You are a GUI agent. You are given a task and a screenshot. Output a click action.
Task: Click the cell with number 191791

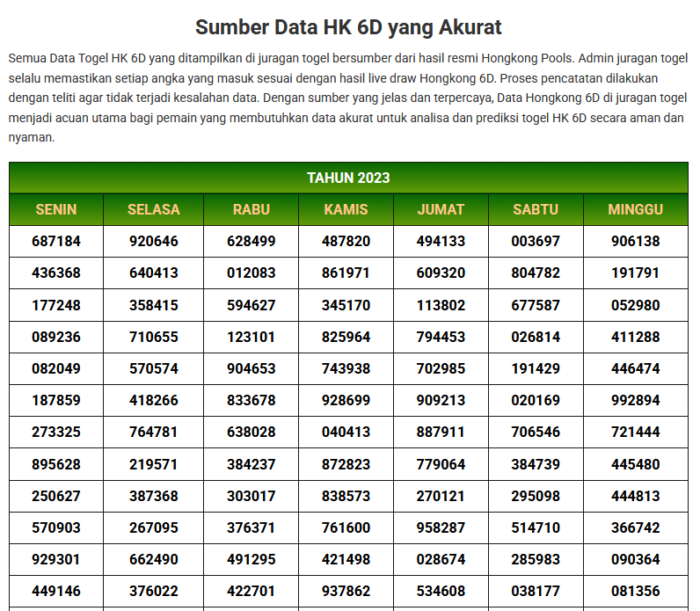point(636,273)
